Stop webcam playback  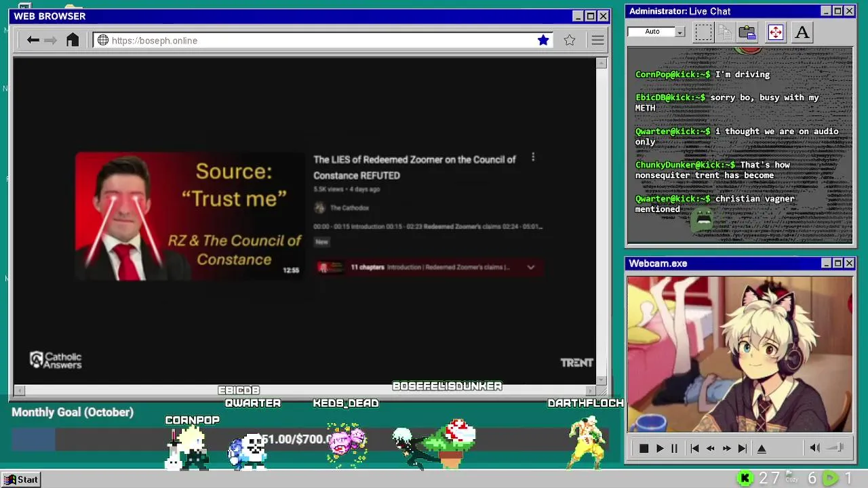coord(644,448)
